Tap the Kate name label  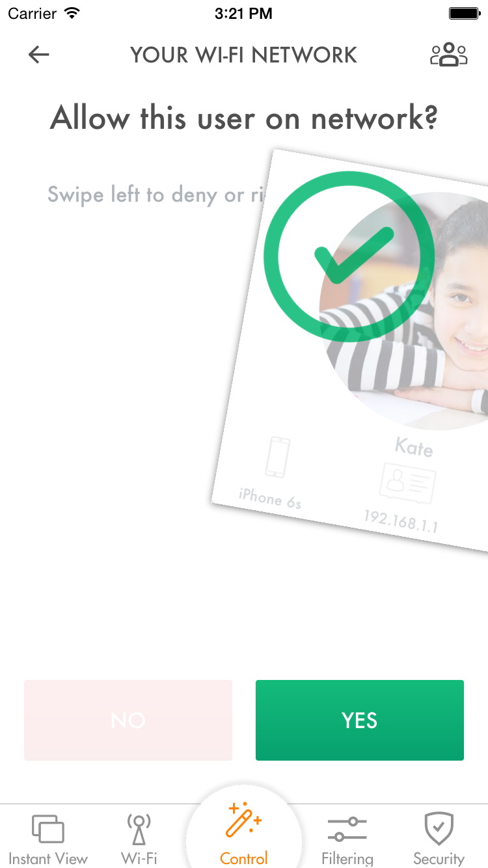[x=414, y=446]
